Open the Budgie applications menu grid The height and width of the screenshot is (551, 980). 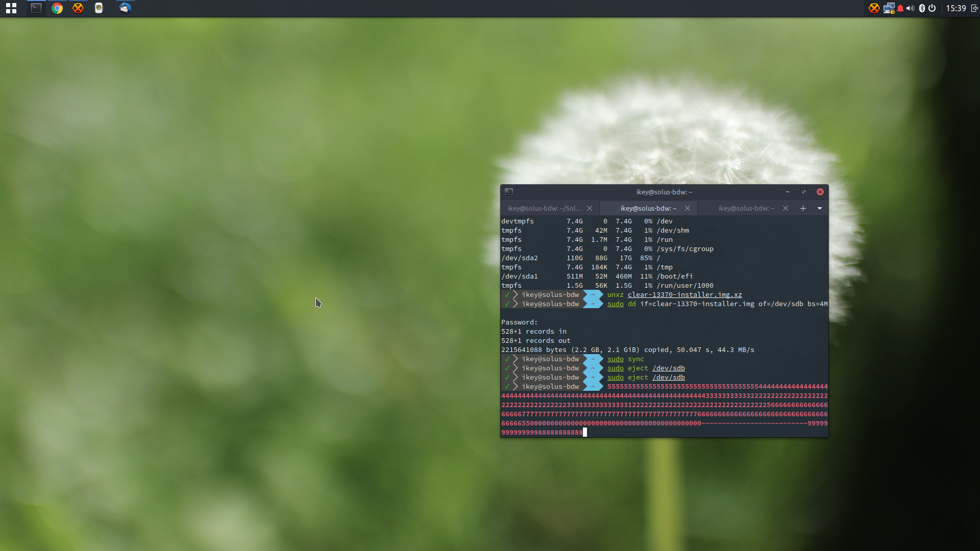[x=11, y=8]
